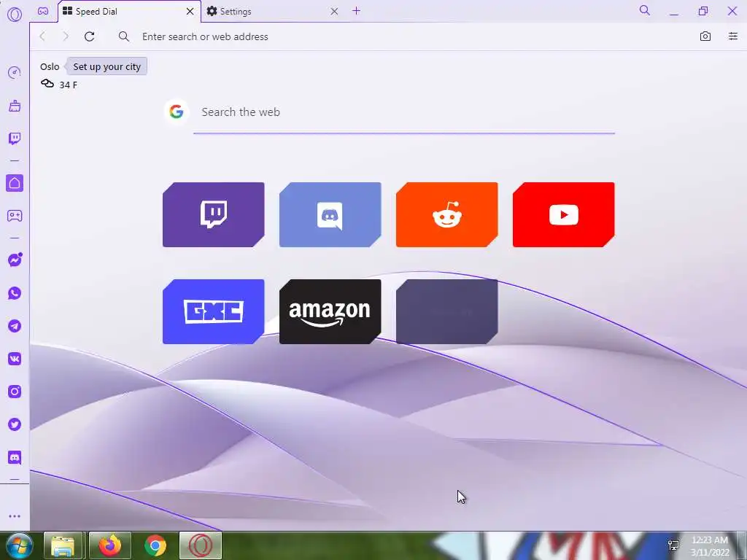
Task: Click the weather cloud icon
Action: pos(47,84)
